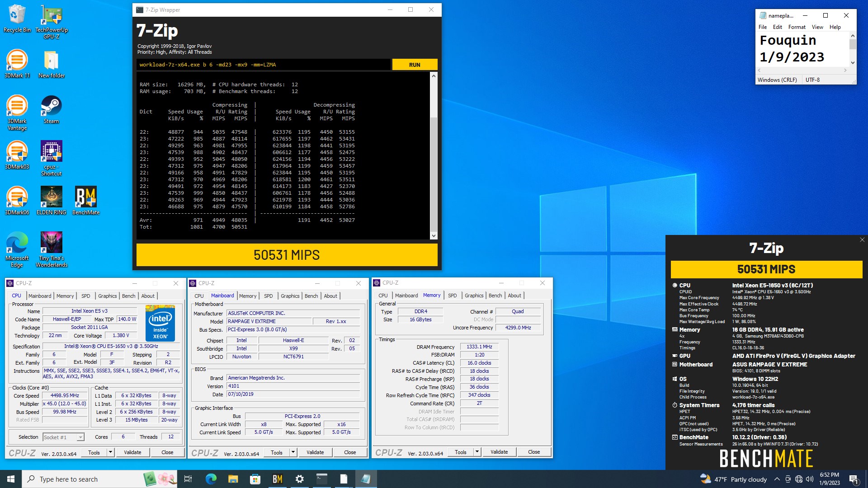Launch the BenchMate desktop icon

[86, 201]
